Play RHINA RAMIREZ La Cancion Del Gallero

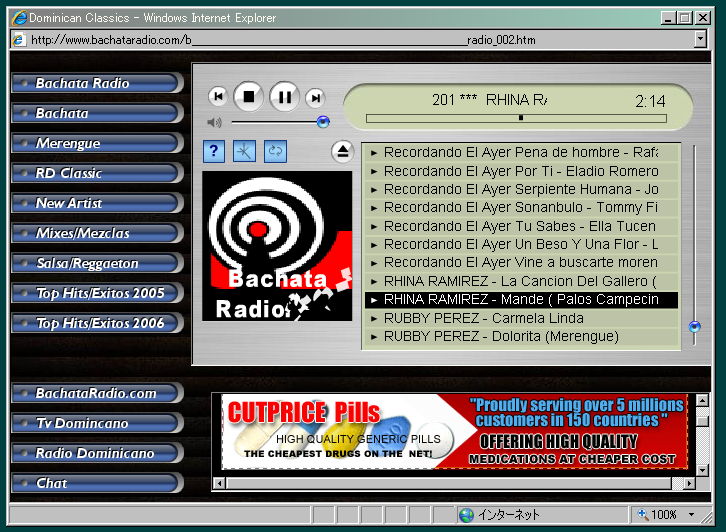521,282
